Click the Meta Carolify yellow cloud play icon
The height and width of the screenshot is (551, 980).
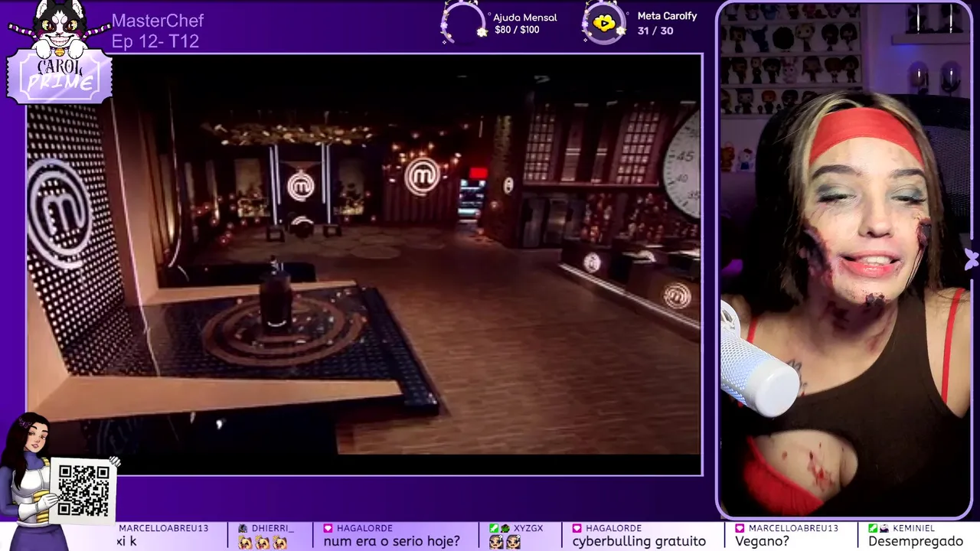(604, 23)
